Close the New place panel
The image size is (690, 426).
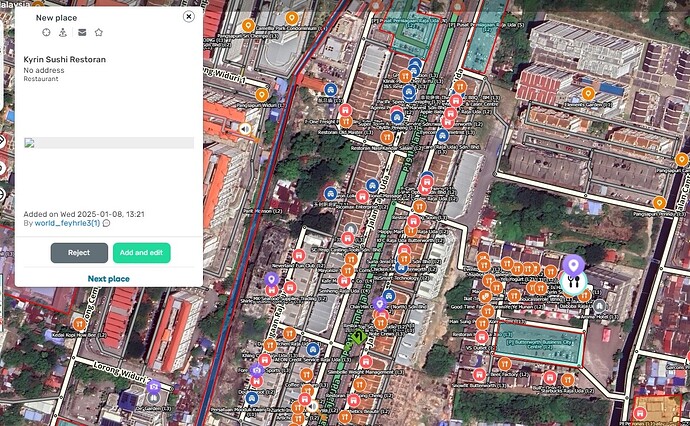tap(189, 17)
